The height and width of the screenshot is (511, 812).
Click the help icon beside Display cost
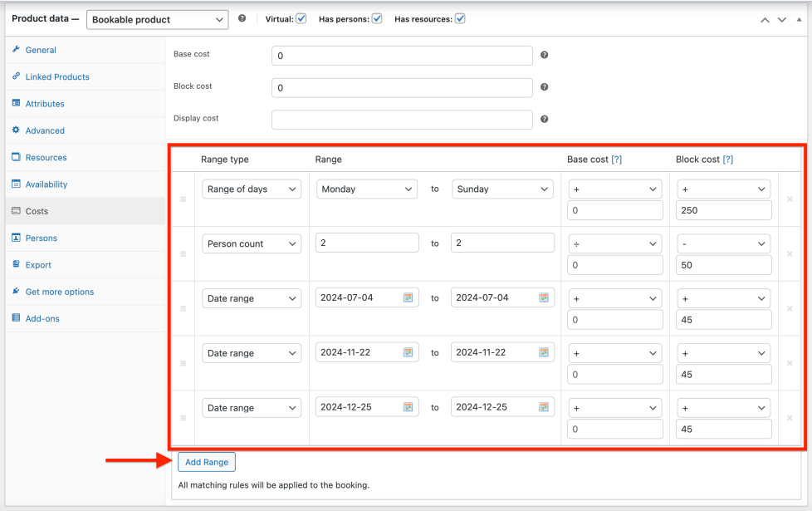coord(545,119)
